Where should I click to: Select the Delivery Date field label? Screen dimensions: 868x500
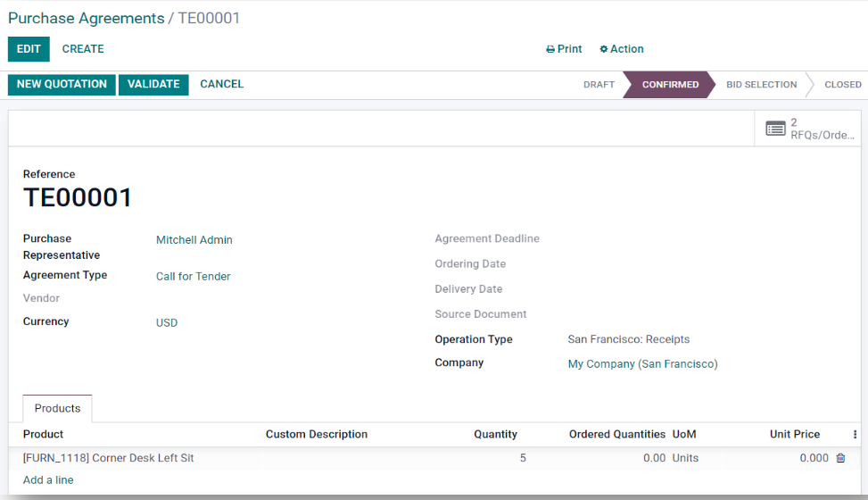pyautogui.click(x=468, y=288)
